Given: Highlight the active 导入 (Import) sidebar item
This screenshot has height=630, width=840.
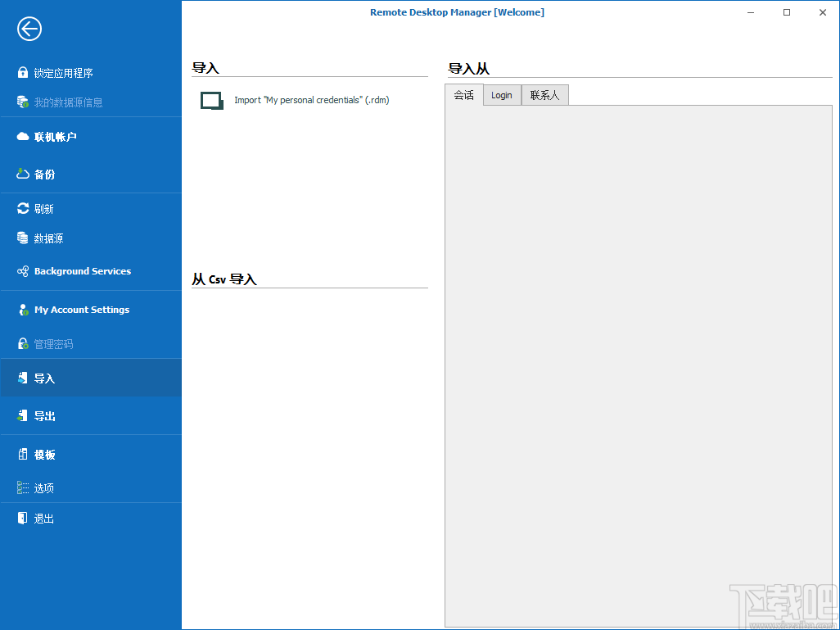Looking at the screenshot, I should (41, 377).
